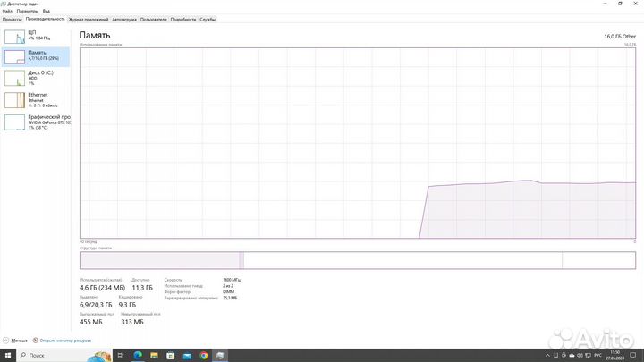This screenshot has width=644, height=362.
Task: Select the CPU (ЦП) performance thumbnail
Action: 36,36
